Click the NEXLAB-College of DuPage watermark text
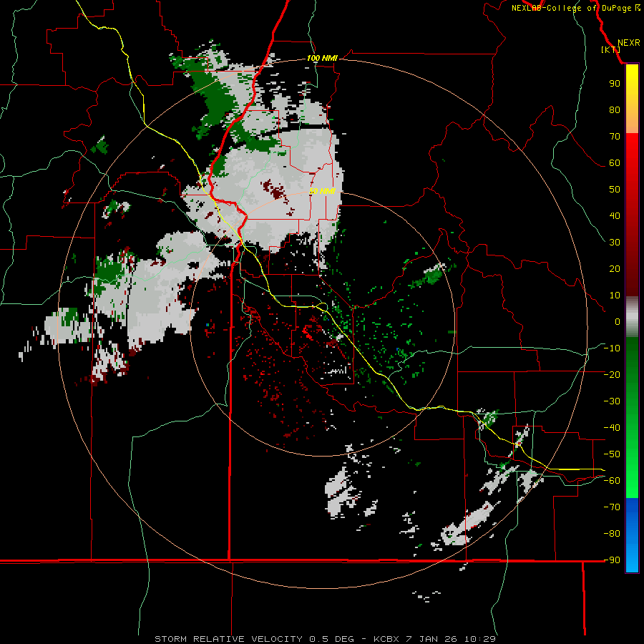The image size is (644, 644). (x=576, y=8)
